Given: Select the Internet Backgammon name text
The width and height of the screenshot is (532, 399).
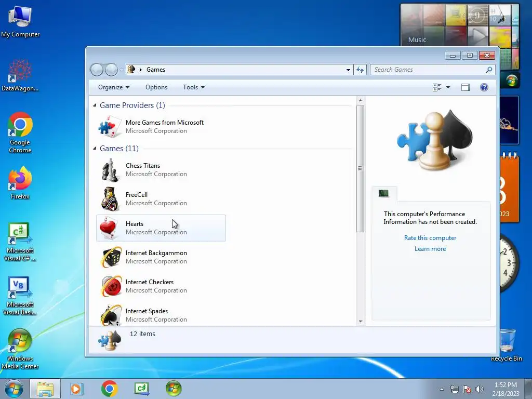Looking at the screenshot, I should click(x=156, y=253).
